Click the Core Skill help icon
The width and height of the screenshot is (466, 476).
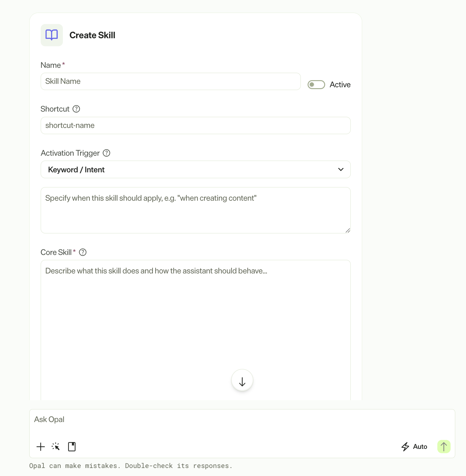[83, 252]
